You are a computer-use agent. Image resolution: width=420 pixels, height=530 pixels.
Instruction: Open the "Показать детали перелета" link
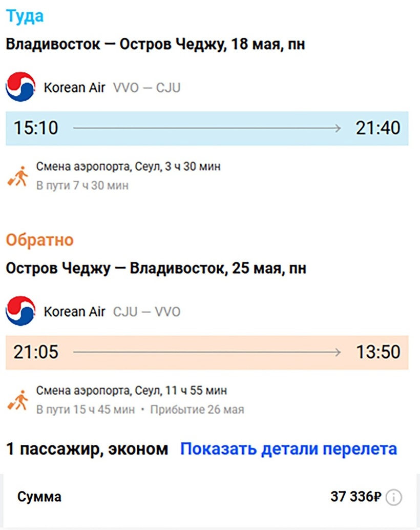tap(288, 449)
